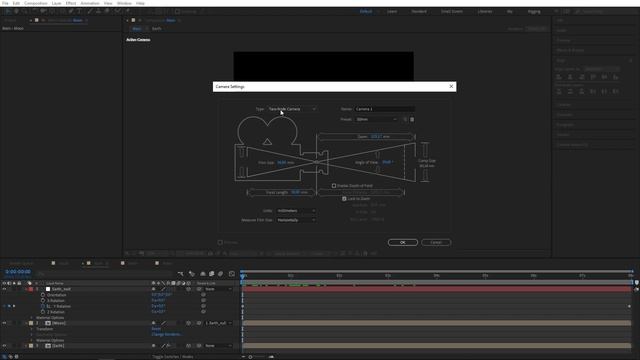
Task: Click Reset link on Moon Transform
Action: [x=156, y=329]
